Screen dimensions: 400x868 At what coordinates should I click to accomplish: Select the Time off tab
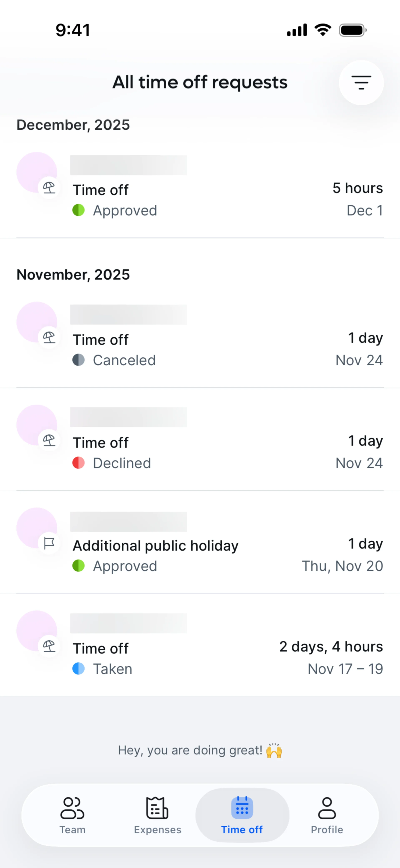pyautogui.click(x=242, y=815)
